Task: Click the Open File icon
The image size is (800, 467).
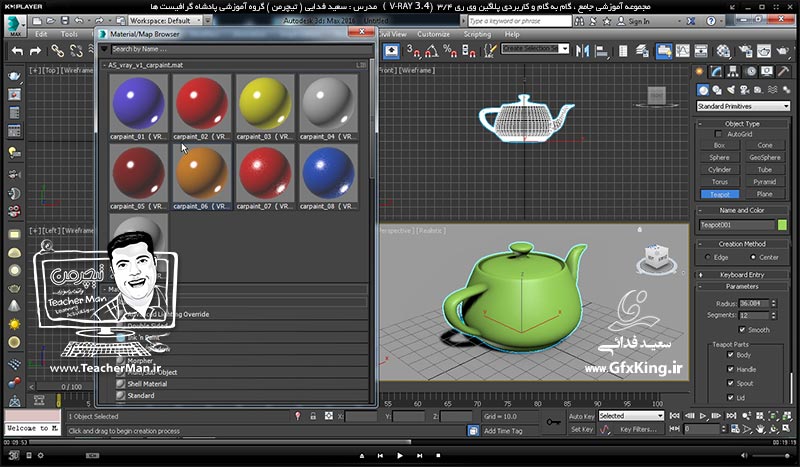Action: [51, 21]
